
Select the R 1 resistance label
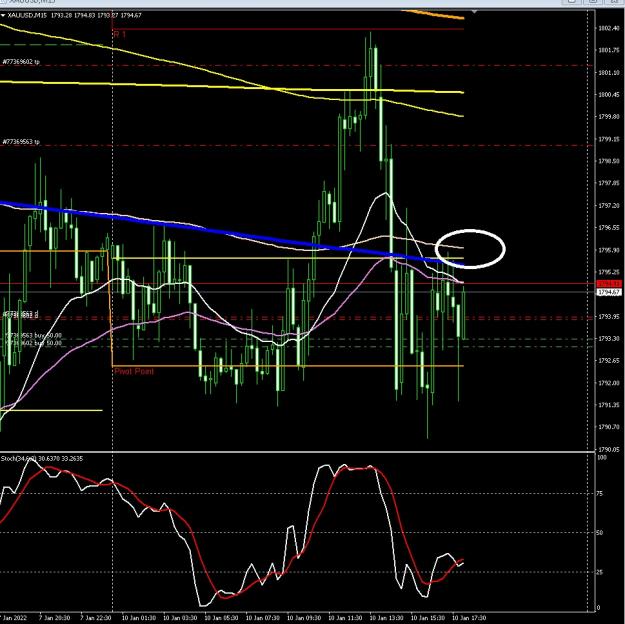point(120,35)
